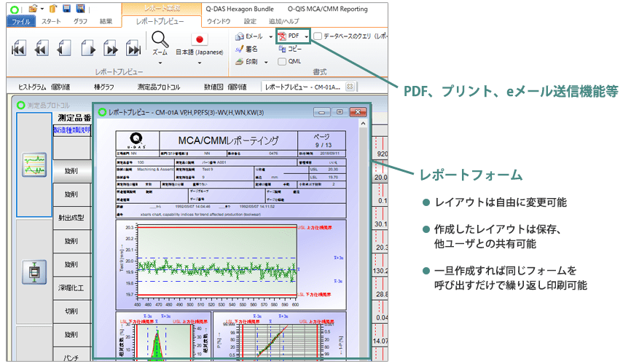Maximize the report preview window
This screenshot has width=631, height=364.
click(x=340, y=112)
